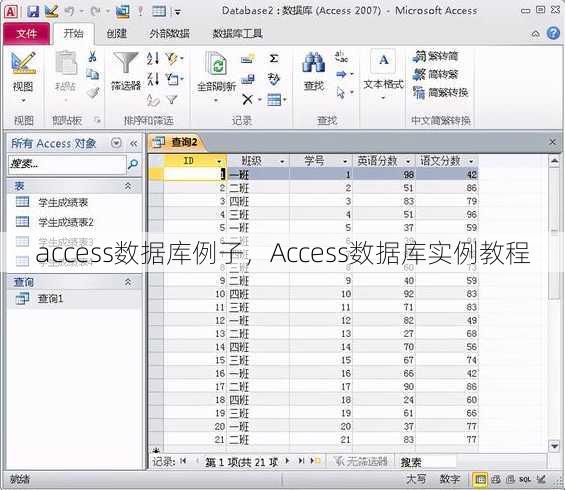Click the Toggle Filter funnel icon
The height and width of the screenshot is (490, 565).
point(172,99)
